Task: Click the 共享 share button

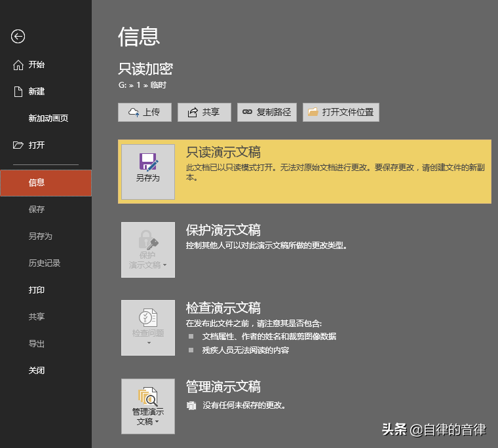Action: 204,112
